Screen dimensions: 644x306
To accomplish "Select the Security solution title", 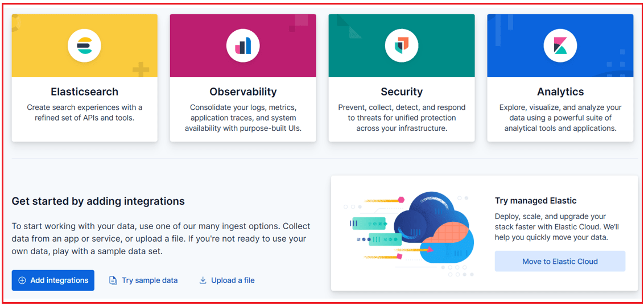I will [402, 92].
